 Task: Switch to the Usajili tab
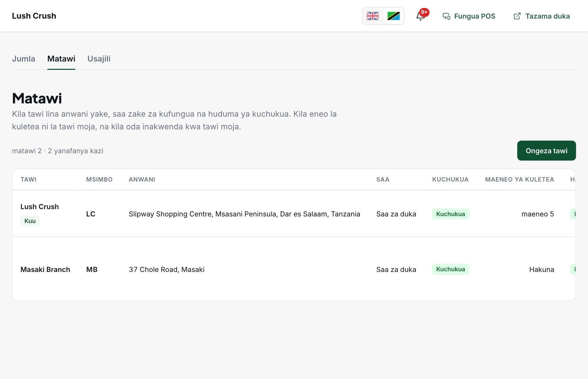99,59
